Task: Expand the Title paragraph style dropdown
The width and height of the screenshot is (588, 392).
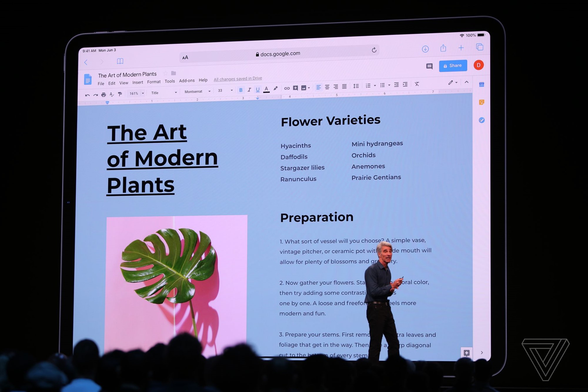Action: 164,93
